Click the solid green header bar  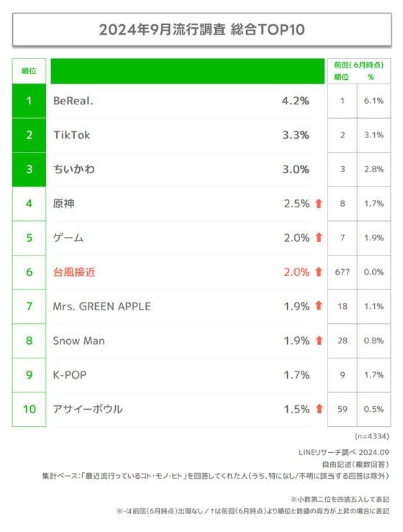[188, 71]
